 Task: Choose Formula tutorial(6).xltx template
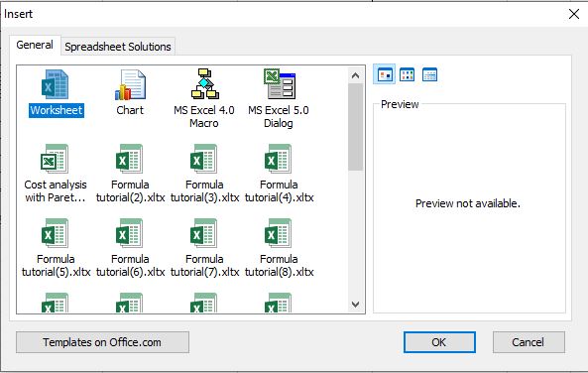click(130, 233)
